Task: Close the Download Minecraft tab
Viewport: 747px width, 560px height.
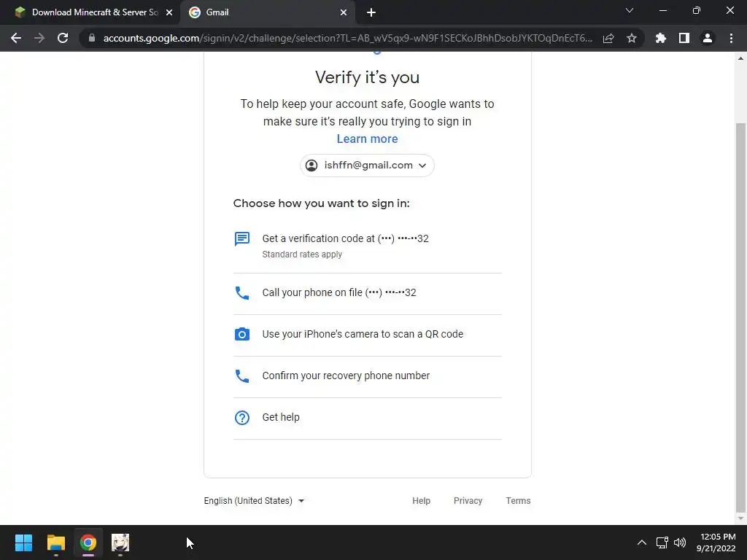Action: [x=169, y=13]
